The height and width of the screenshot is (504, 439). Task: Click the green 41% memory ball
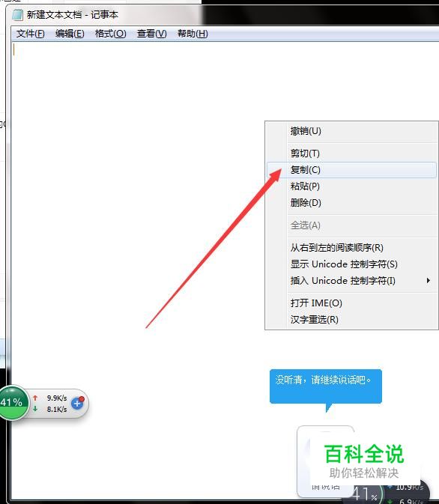click(x=13, y=402)
